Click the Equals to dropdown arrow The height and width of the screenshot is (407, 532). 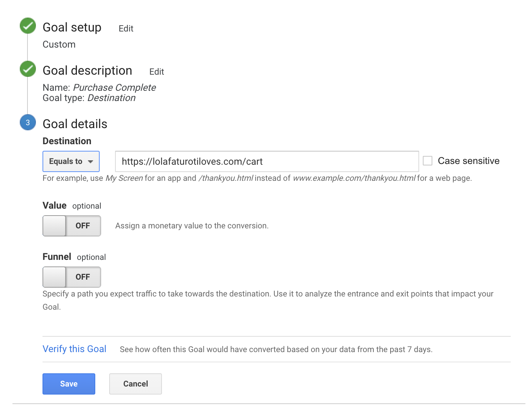[x=90, y=161]
